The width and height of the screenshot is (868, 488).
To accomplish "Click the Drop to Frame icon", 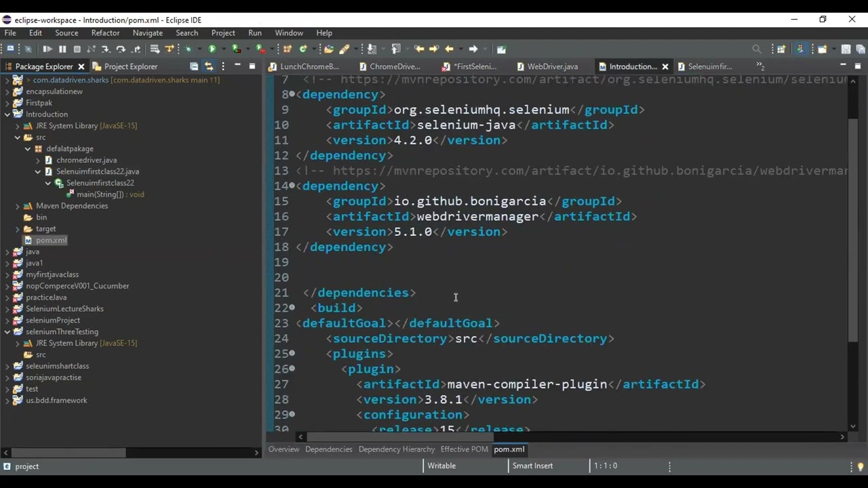I will (155, 49).
